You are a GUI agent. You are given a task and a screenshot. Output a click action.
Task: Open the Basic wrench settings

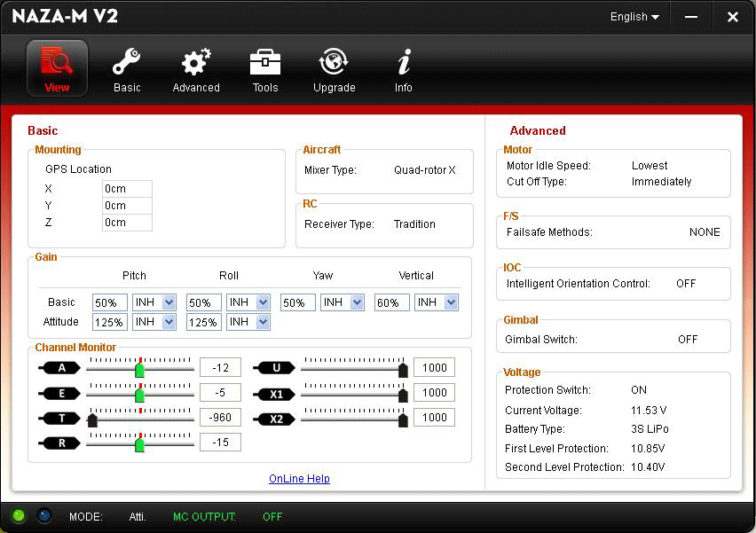127,67
